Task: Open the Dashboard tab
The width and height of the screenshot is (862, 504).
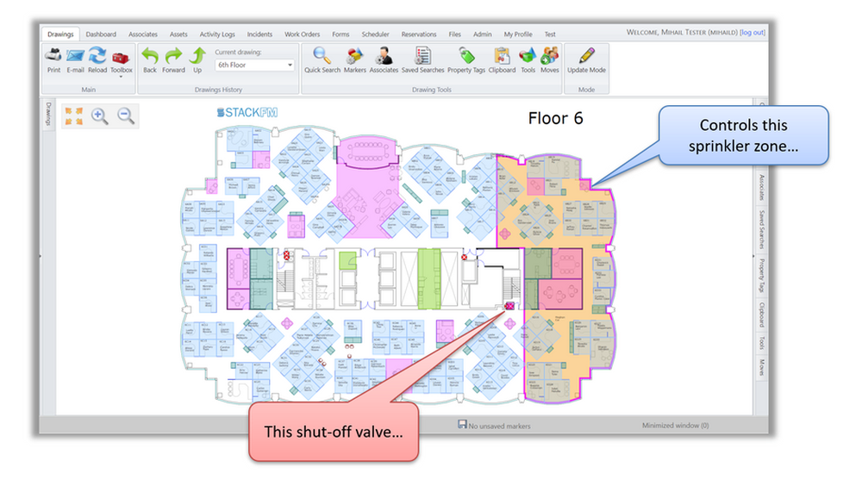Action: pos(101,34)
